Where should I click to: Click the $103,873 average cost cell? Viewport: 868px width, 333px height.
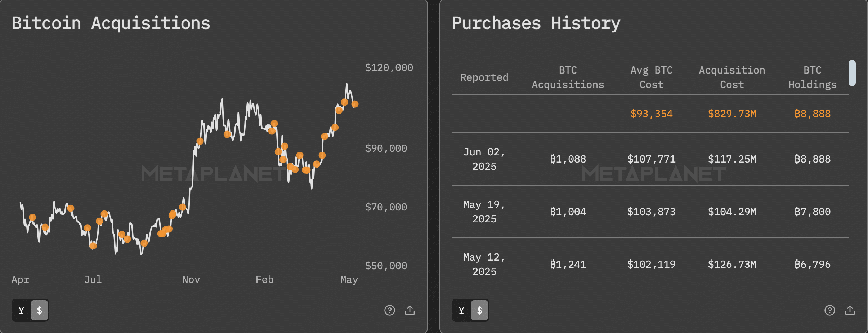click(x=651, y=212)
